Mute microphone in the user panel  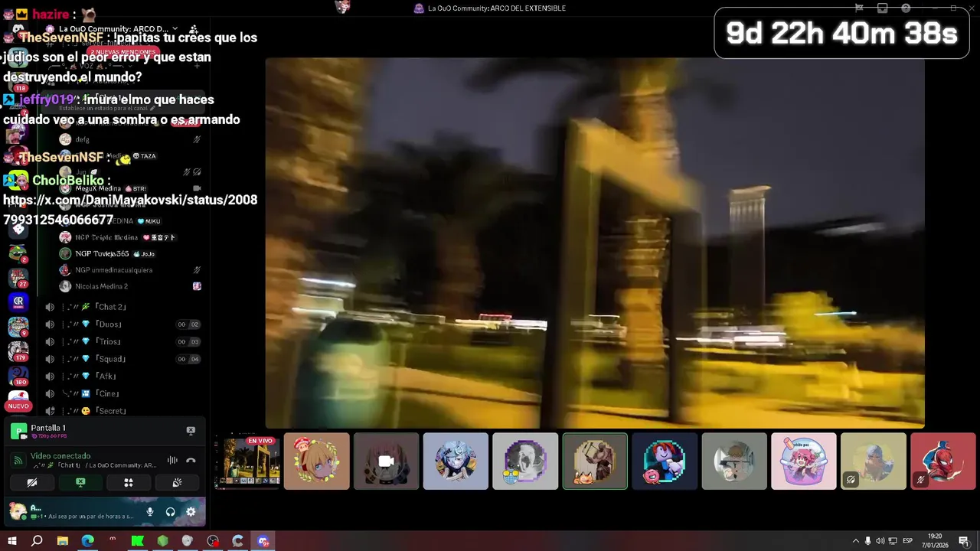[150, 512]
